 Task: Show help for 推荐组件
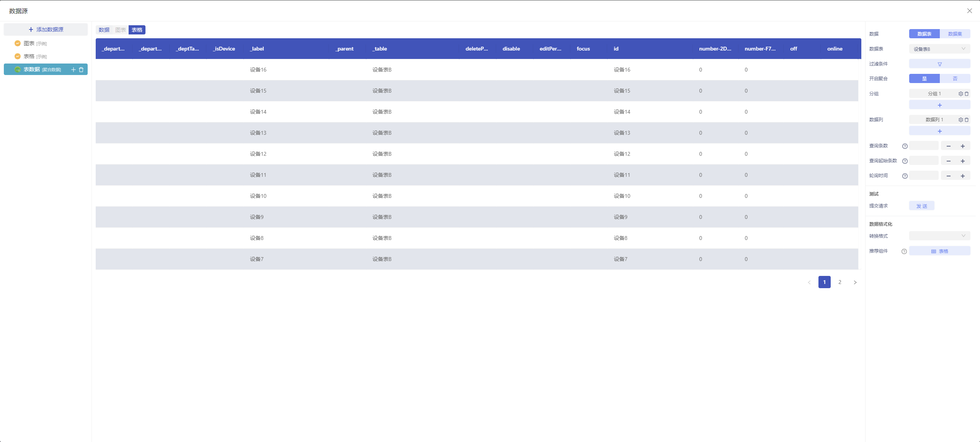904,251
